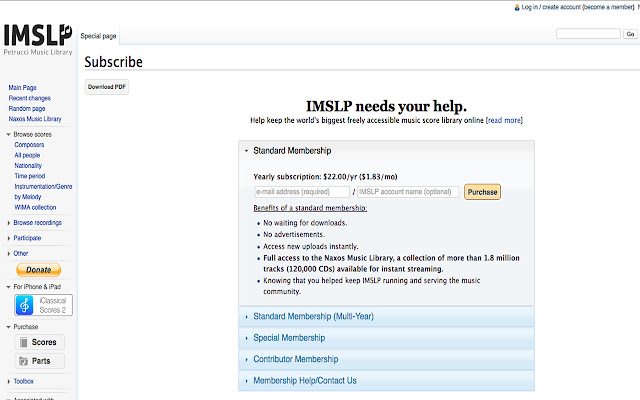Click Log in / create account link
Image resolution: width=640 pixels, height=400 pixels.
coord(578,7)
